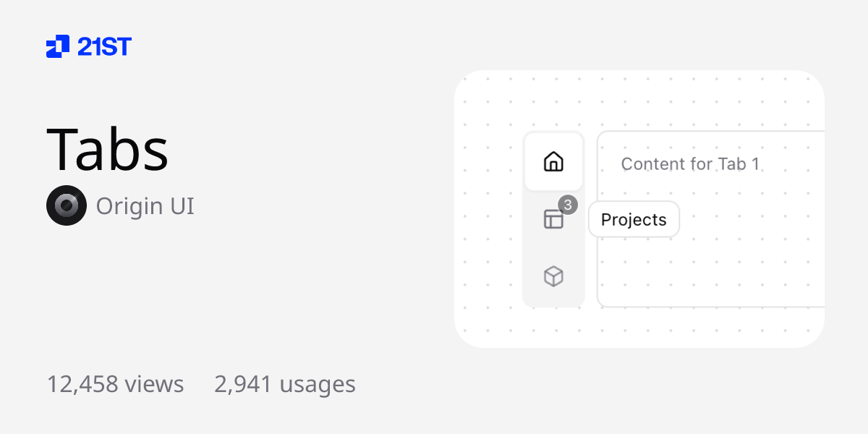Image resolution: width=868 pixels, height=434 pixels.
Task: Click the Origin UI avatar icon
Action: click(67, 205)
